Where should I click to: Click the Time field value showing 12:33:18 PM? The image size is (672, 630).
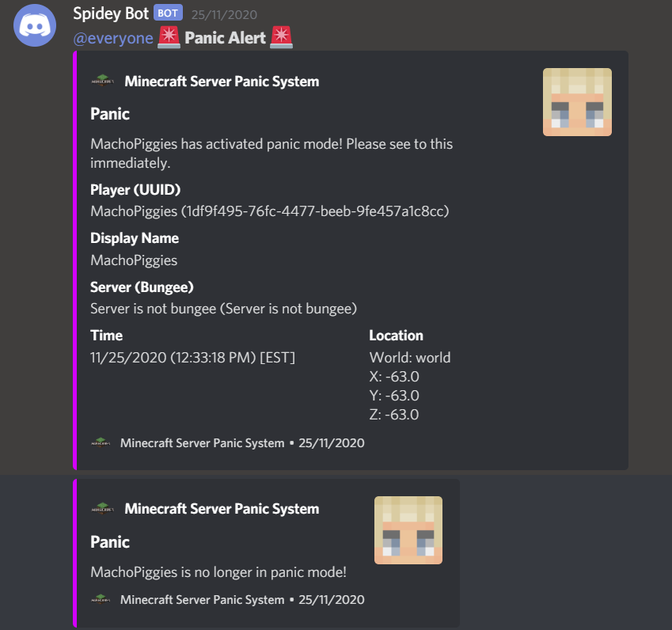pyautogui.click(x=192, y=358)
